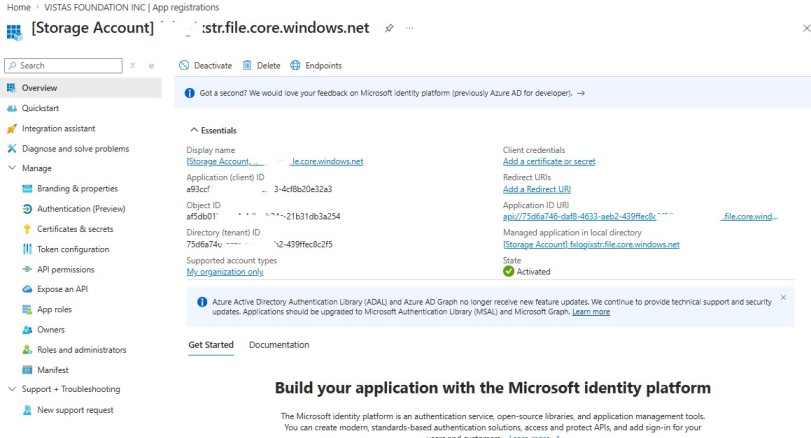Click Learn more in the ADAL notice
Viewport: 811px width, 438px height.
pos(591,312)
